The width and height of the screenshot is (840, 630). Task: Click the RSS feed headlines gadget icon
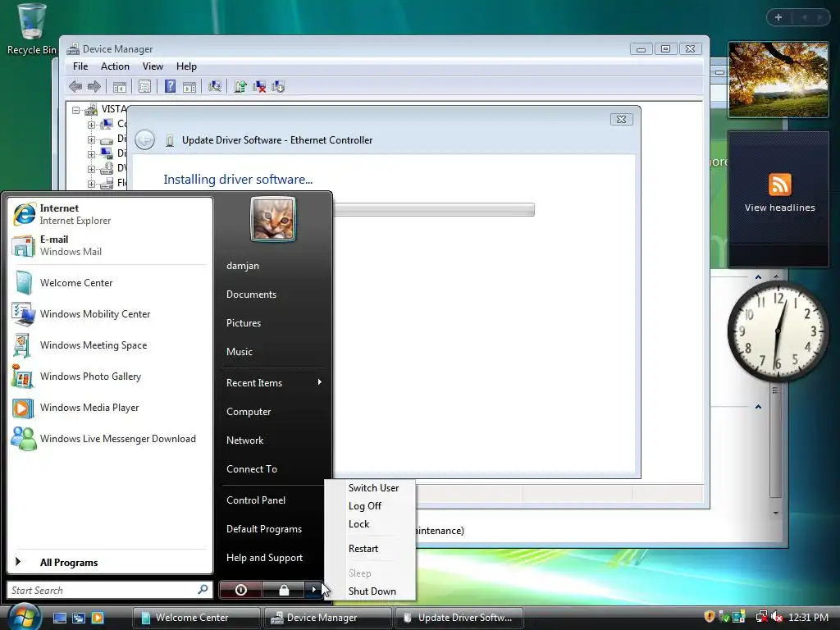pyautogui.click(x=779, y=185)
